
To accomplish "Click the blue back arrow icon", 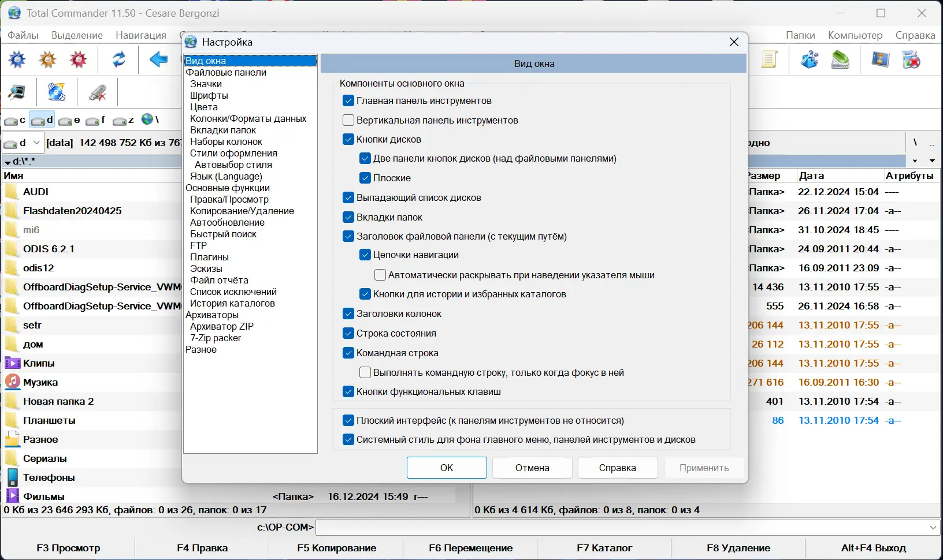I will (158, 59).
